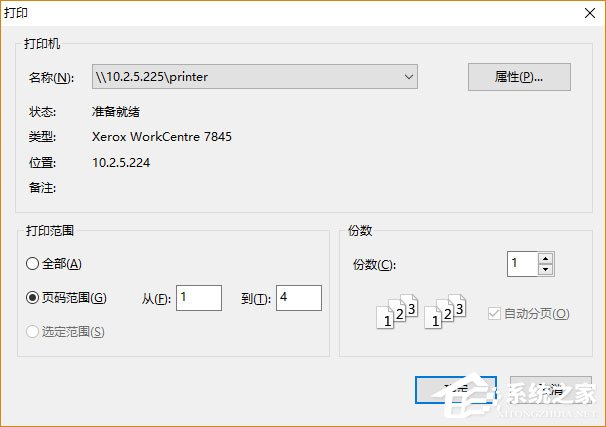Decrease copies with down spinner arrow
This screenshot has height=427, width=606.
click(x=546, y=270)
